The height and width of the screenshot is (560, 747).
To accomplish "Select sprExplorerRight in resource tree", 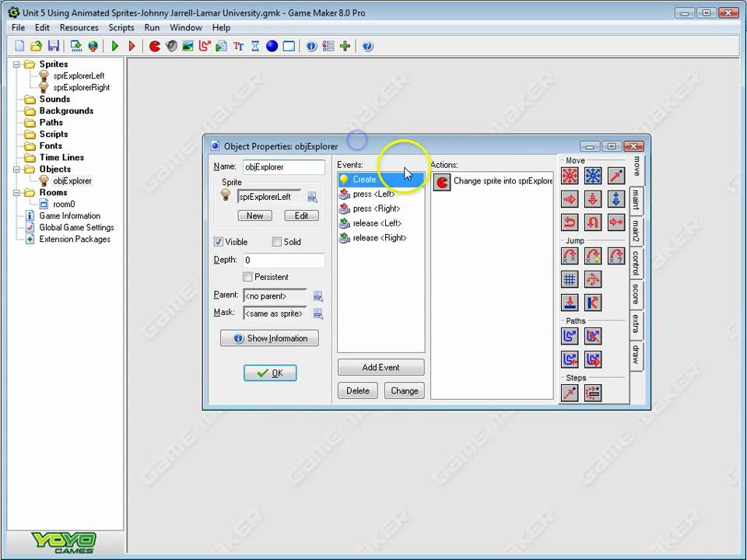I will [x=82, y=88].
